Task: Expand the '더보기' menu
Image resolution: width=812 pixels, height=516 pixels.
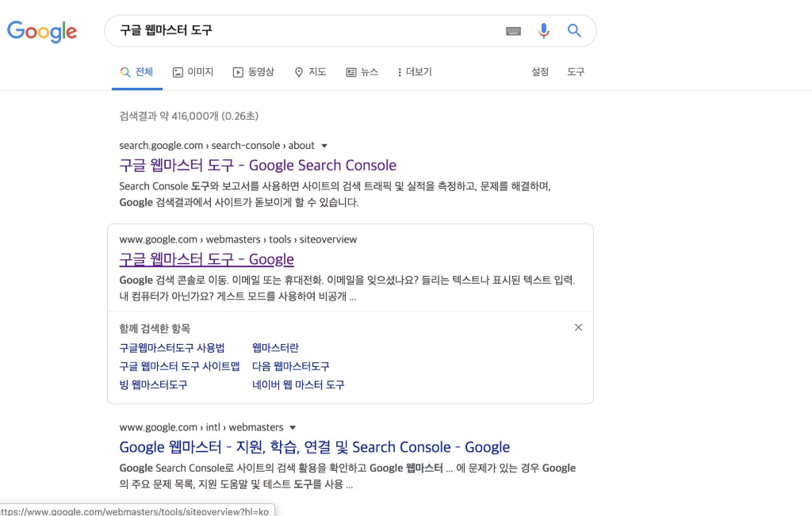Action: click(414, 72)
